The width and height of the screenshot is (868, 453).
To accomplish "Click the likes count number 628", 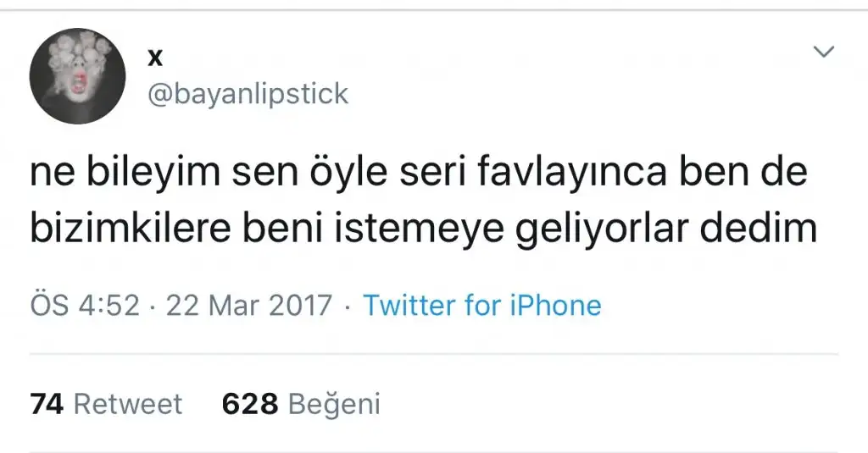I will (x=249, y=404).
